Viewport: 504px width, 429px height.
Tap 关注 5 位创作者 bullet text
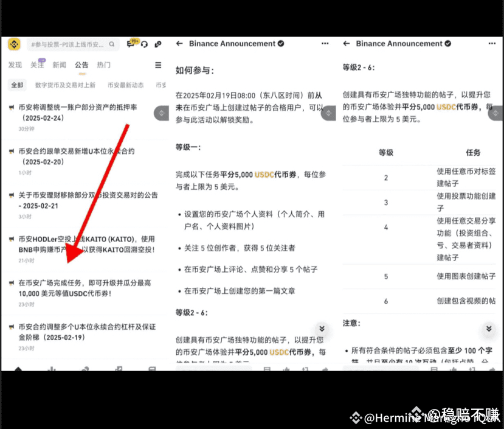click(x=240, y=248)
